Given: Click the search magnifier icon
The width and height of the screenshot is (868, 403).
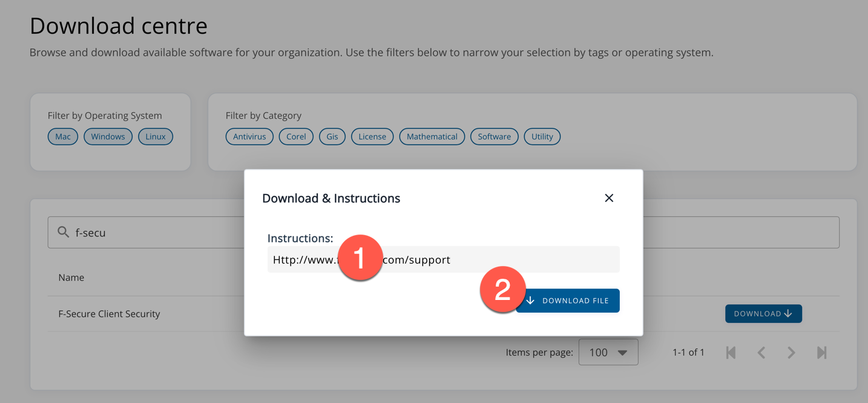Looking at the screenshot, I should pos(63,232).
